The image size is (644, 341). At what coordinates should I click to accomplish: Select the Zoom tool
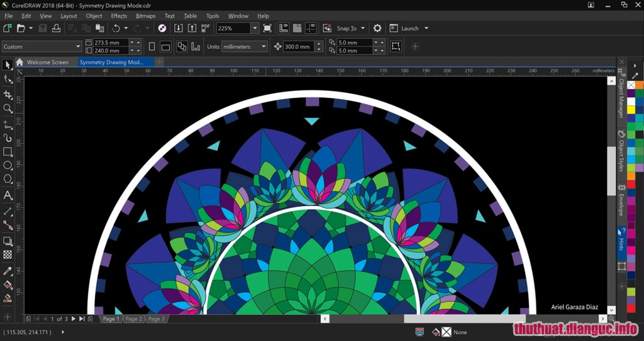tap(8, 109)
